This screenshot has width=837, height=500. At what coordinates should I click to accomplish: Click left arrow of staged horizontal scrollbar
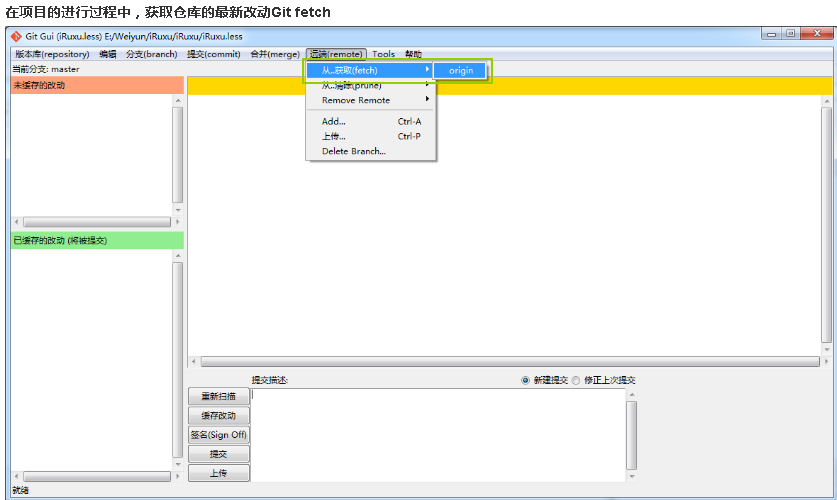coord(17,477)
